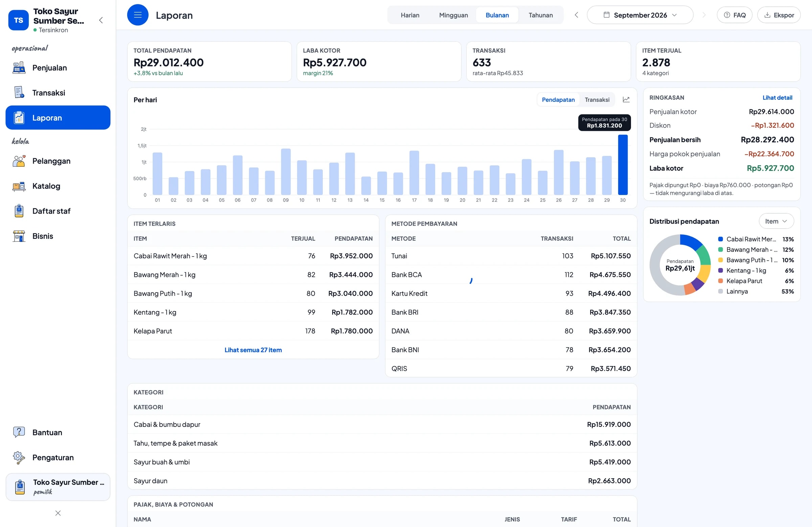Click the TS store logo
The width and height of the screenshot is (812, 527).
coord(18,20)
